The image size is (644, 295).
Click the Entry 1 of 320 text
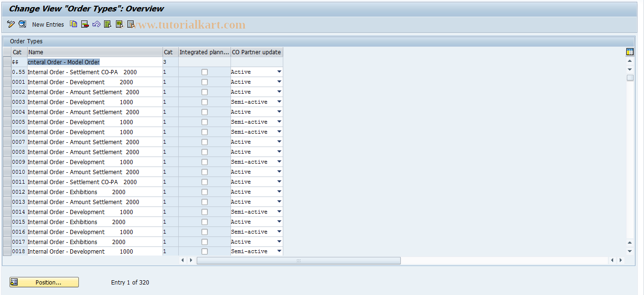(x=130, y=283)
